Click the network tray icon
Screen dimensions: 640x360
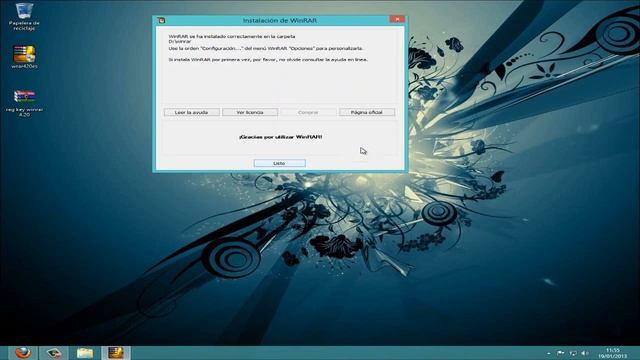(x=573, y=353)
